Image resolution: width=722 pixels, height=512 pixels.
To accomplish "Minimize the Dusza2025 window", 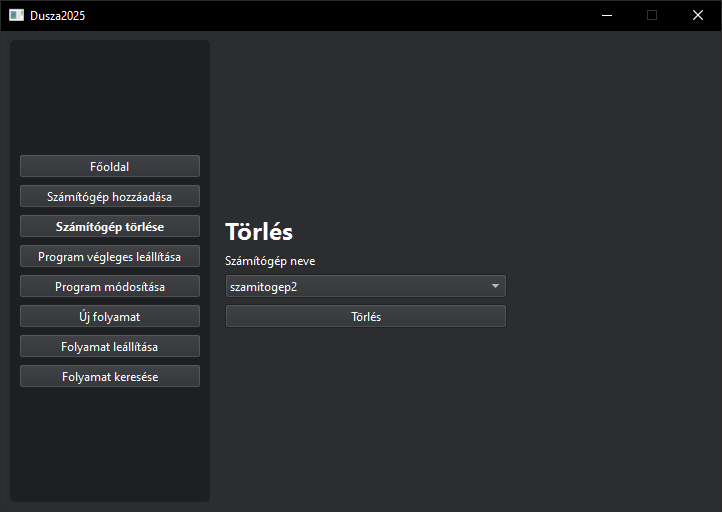I will point(606,15).
